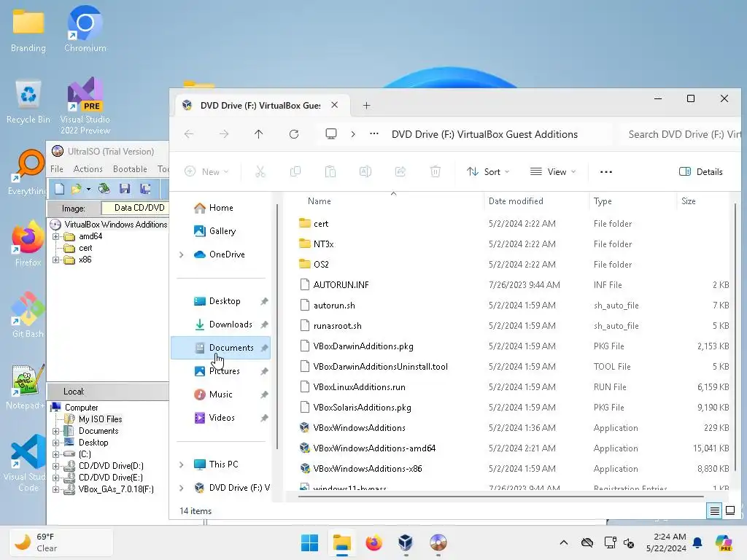747x560 pixels.
Task: Click the Rename icon in Explorer toolbar
Action: pos(365,171)
